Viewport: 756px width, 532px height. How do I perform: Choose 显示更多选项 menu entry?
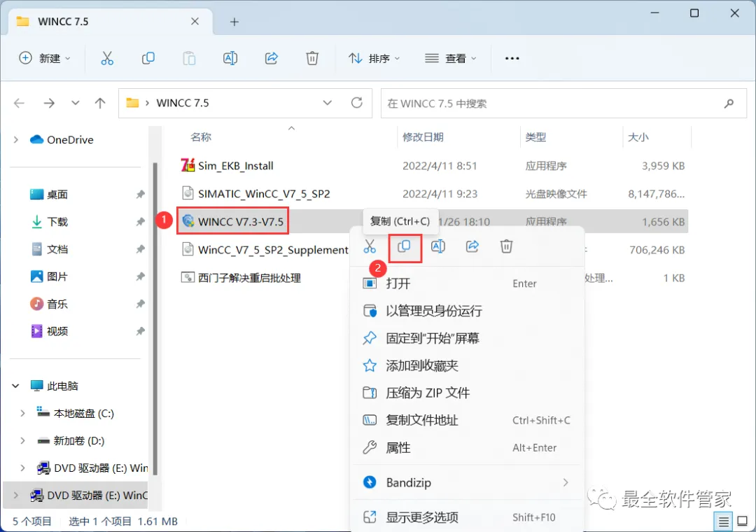point(467,517)
